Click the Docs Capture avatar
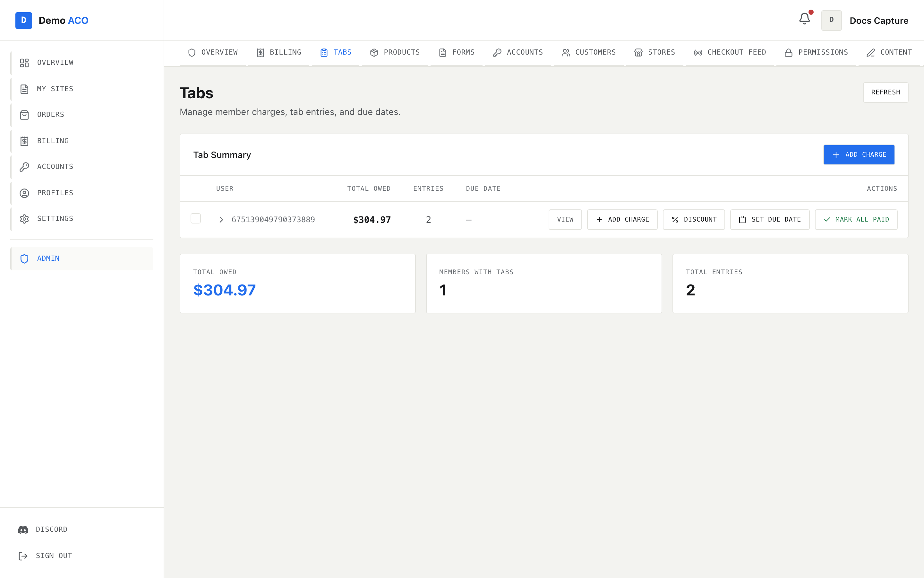 831,20
